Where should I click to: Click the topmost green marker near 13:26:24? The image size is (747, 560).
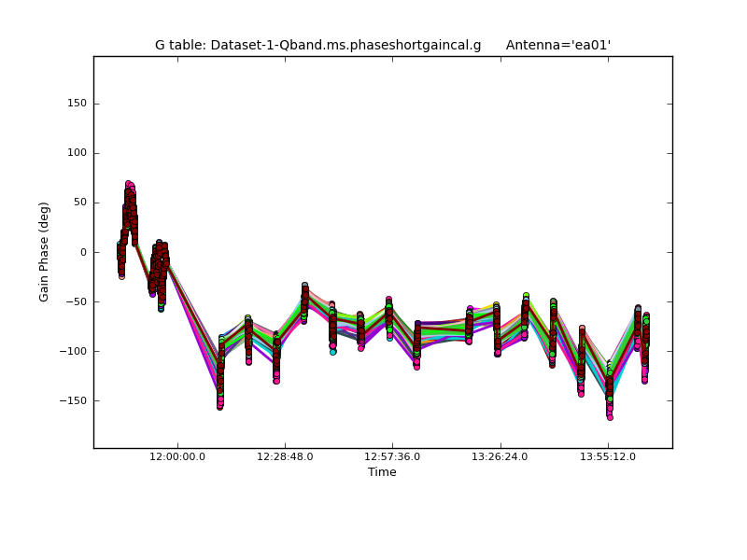tap(526, 296)
